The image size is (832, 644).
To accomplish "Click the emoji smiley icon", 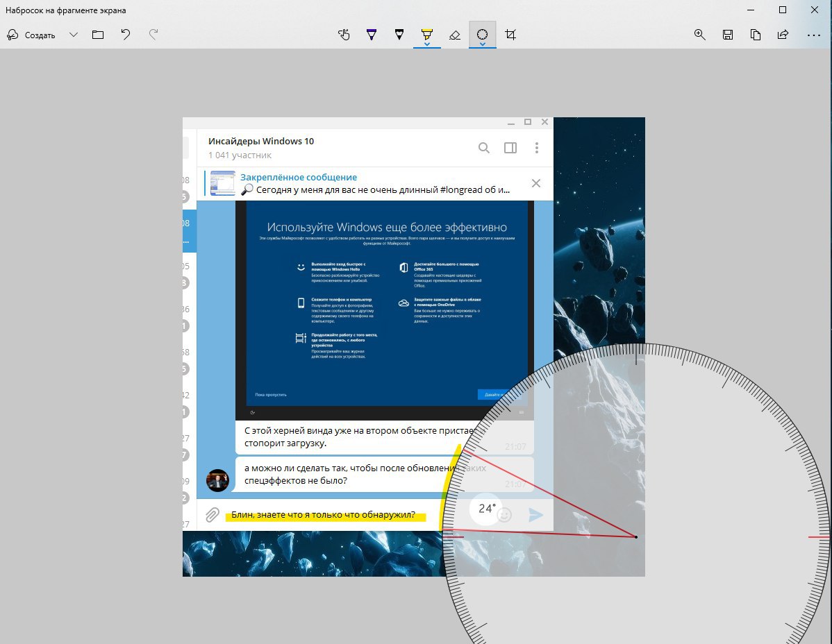I will click(x=505, y=515).
